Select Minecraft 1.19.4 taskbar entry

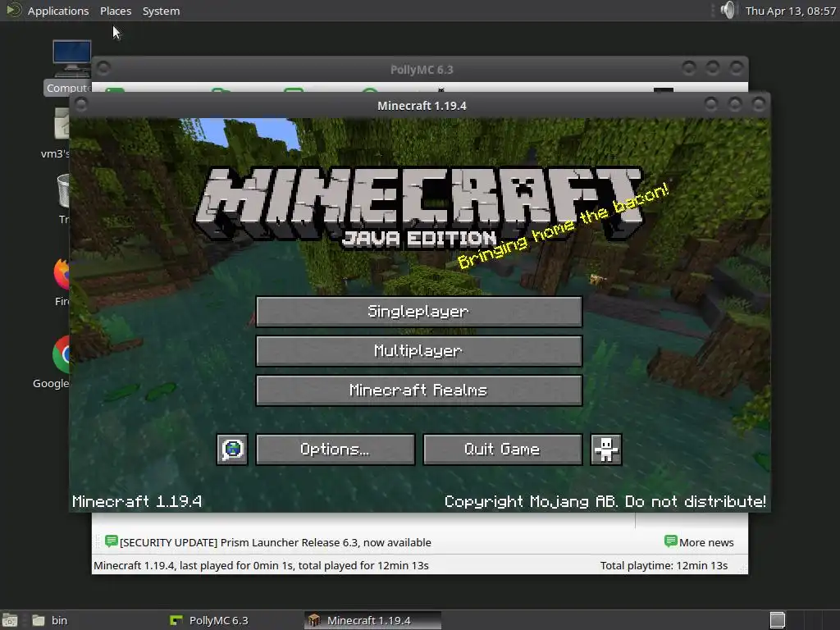click(x=372, y=620)
